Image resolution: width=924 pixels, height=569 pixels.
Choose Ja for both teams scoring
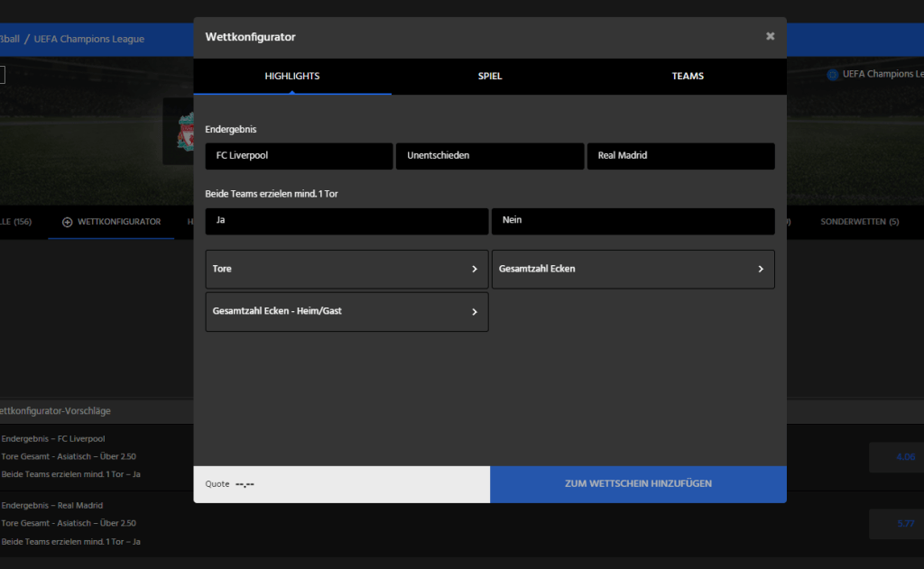346,221
